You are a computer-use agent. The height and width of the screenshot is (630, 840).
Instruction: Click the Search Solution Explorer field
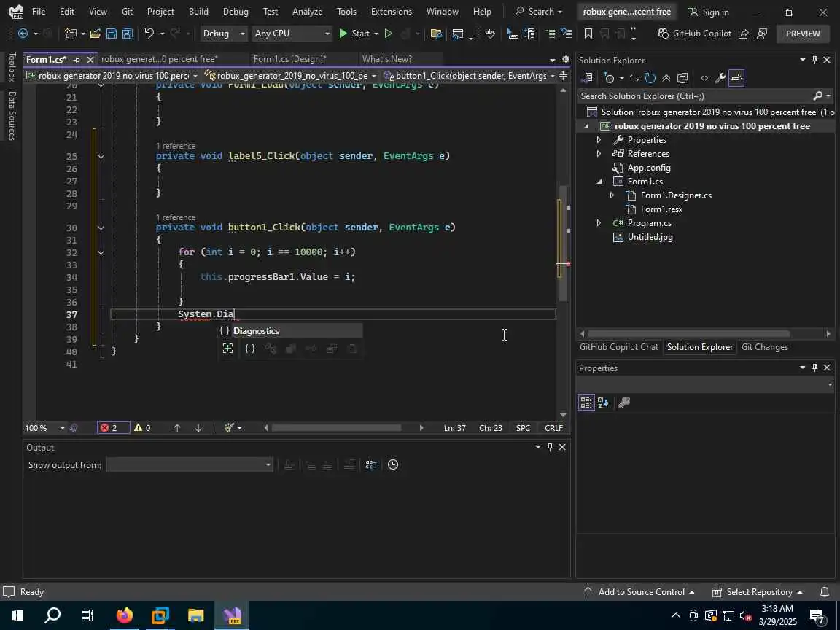pos(696,96)
